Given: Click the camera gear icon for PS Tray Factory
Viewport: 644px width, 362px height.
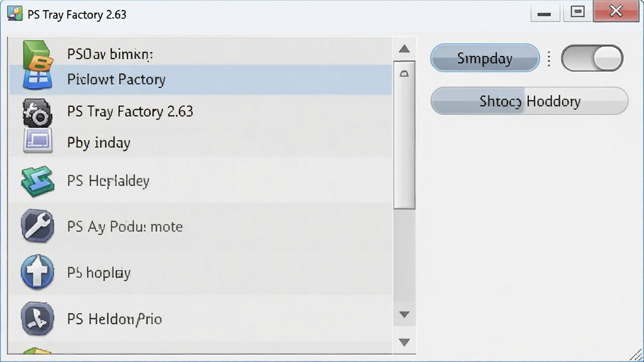Looking at the screenshot, I should point(37,112).
